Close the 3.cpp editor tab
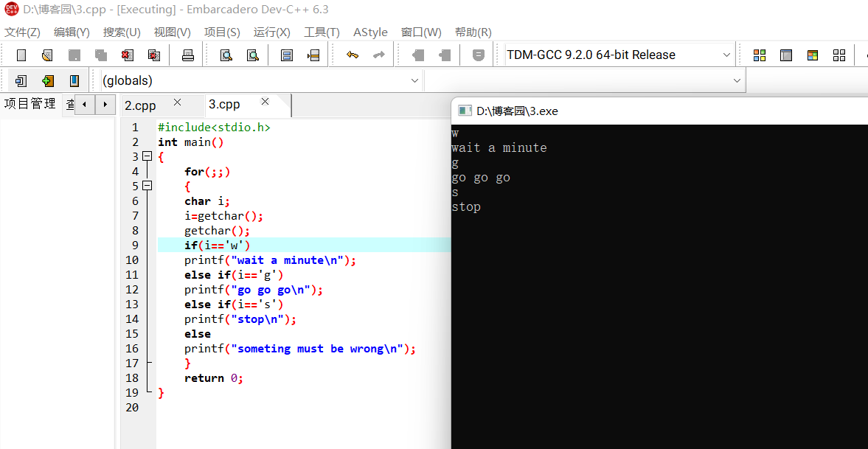The width and height of the screenshot is (868, 449). click(x=265, y=101)
